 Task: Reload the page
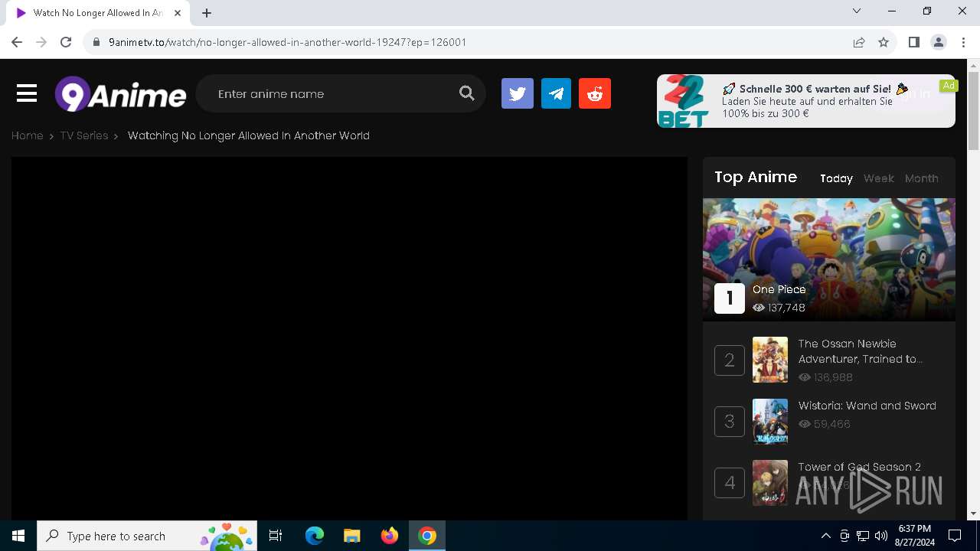coord(66,42)
